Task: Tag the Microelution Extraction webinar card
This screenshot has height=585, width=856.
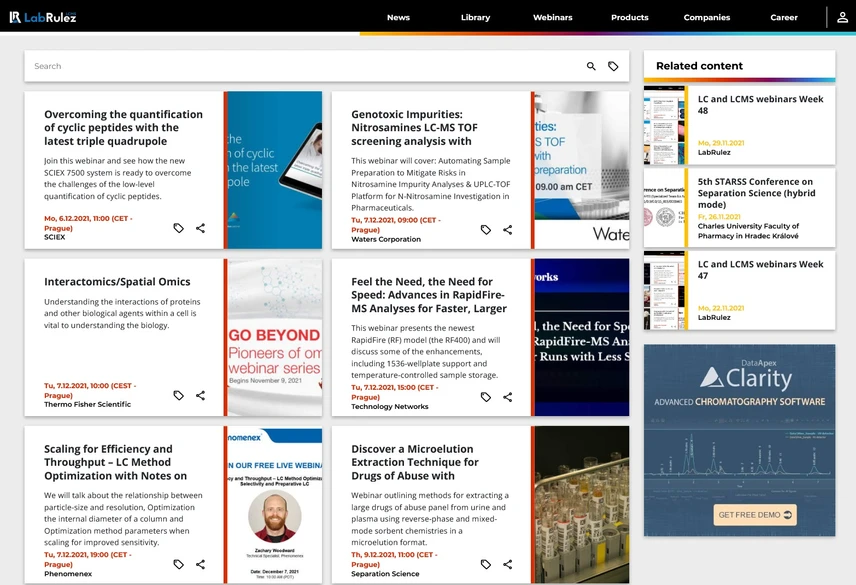Action: click(486, 564)
